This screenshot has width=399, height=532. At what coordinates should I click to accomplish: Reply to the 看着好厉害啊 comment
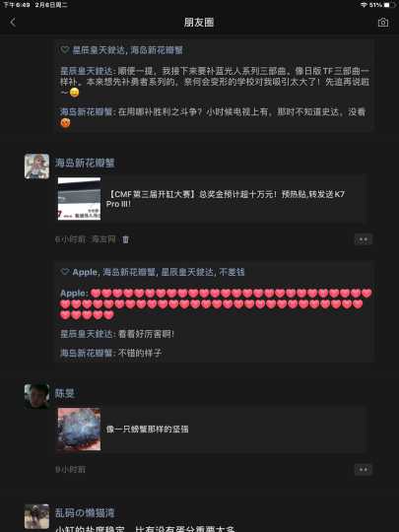[x=117, y=334]
